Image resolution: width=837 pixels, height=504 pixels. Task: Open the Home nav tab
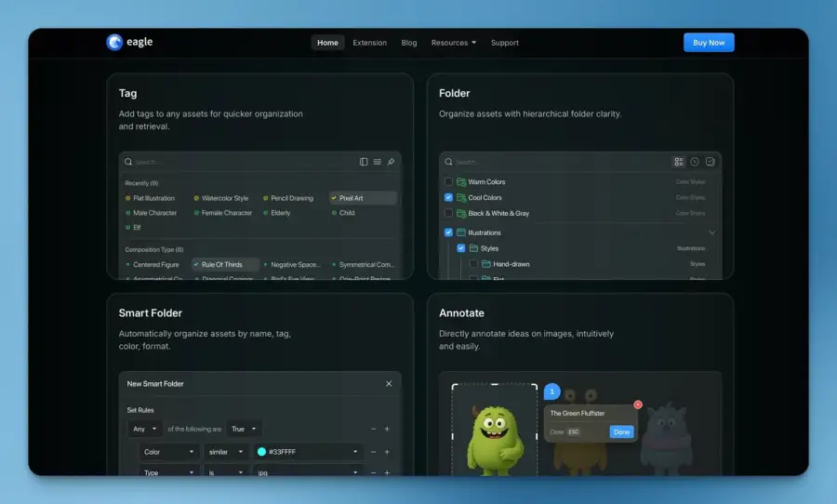pos(327,43)
